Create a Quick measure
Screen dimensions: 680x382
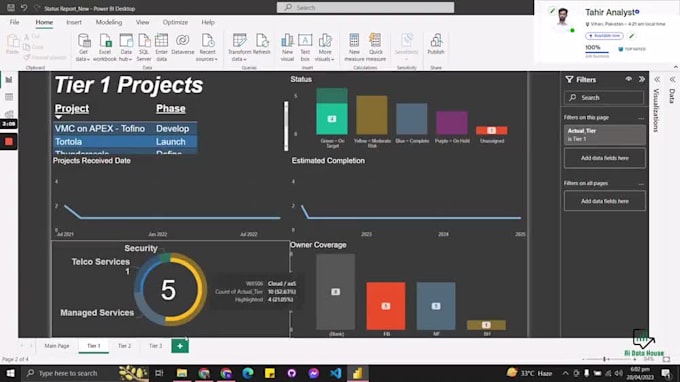(x=376, y=47)
